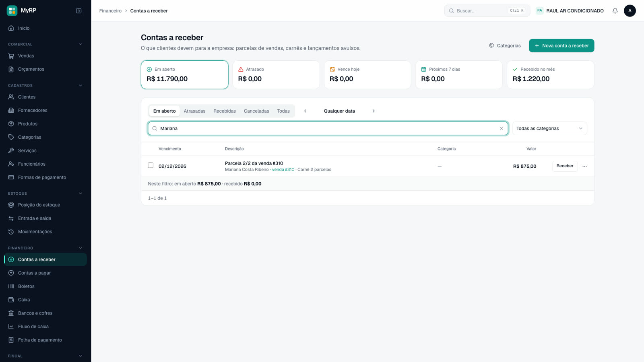Open venda #310 link
Viewport: 644px width, 362px height.
click(x=283, y=170)
